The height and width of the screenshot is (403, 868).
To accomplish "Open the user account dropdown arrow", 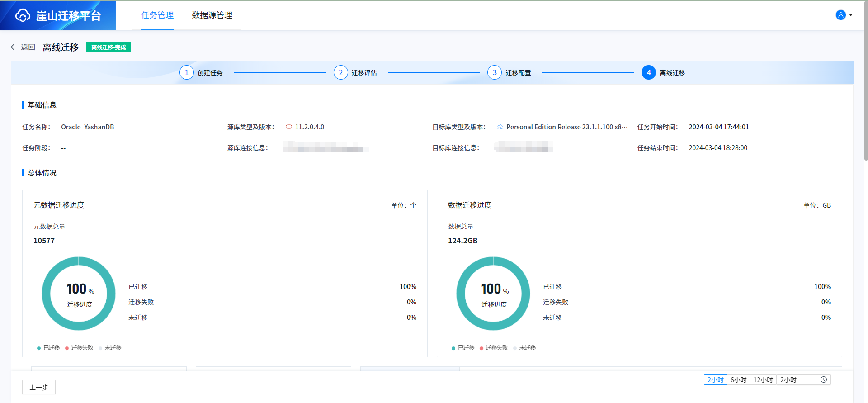I will coord(851,15).
